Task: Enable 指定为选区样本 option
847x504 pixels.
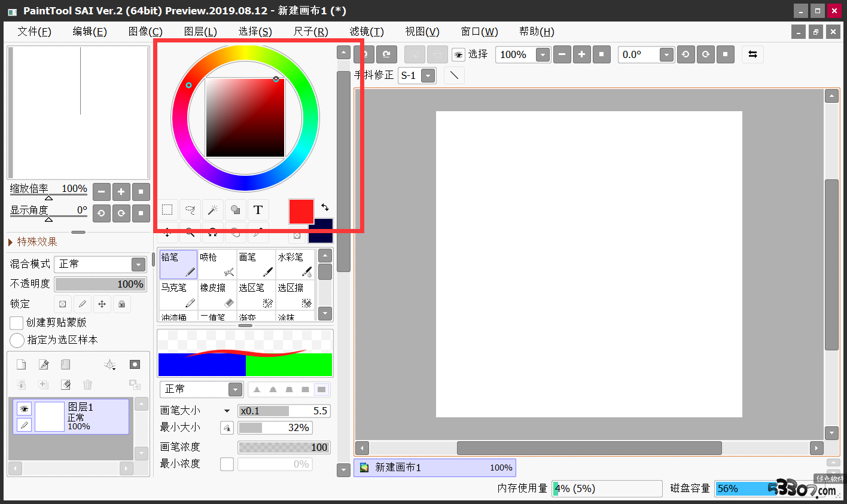Action: [17, 340]
